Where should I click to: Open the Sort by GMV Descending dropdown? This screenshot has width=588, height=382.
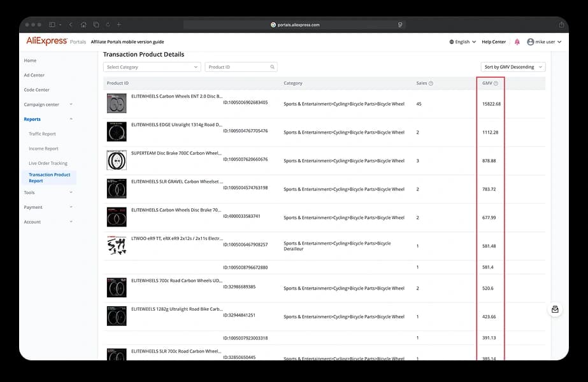click(x=513, y=67)
